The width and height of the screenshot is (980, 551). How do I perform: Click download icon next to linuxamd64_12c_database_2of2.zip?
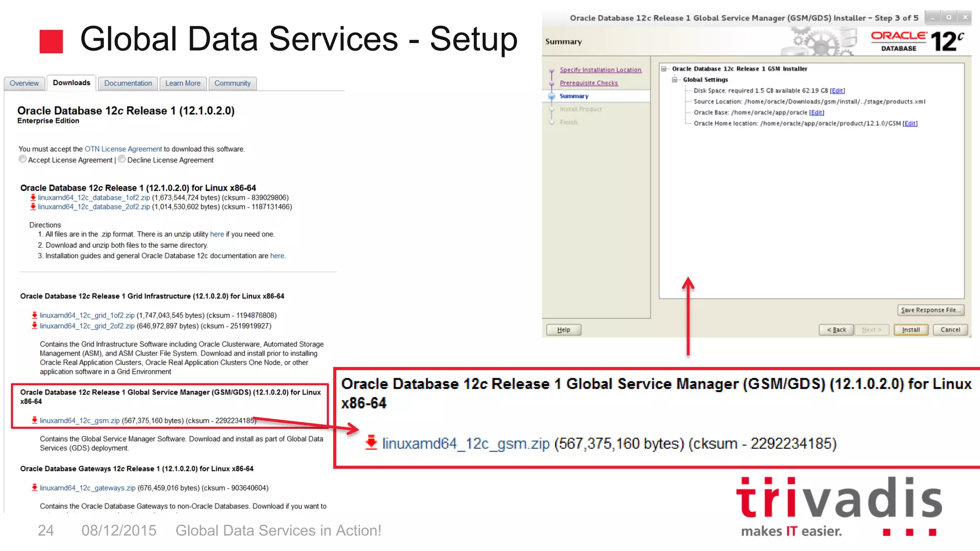pyautogui.click(x=33, y=207)
